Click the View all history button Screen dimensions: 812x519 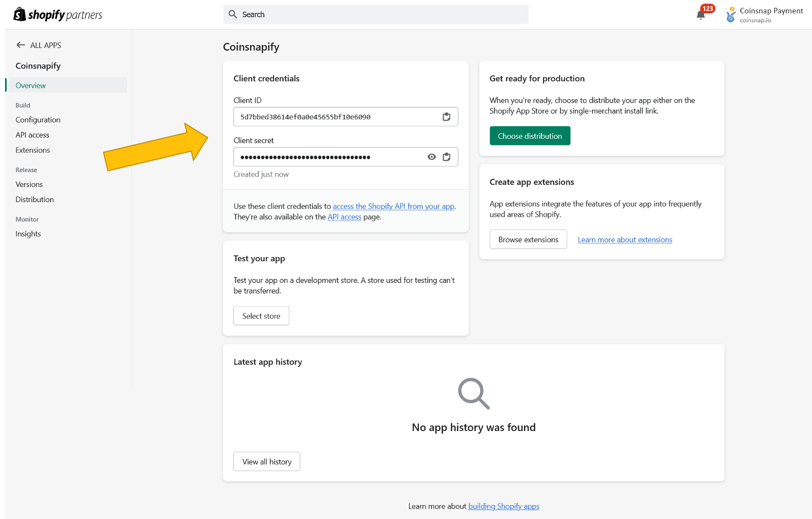tap(267, 462)
